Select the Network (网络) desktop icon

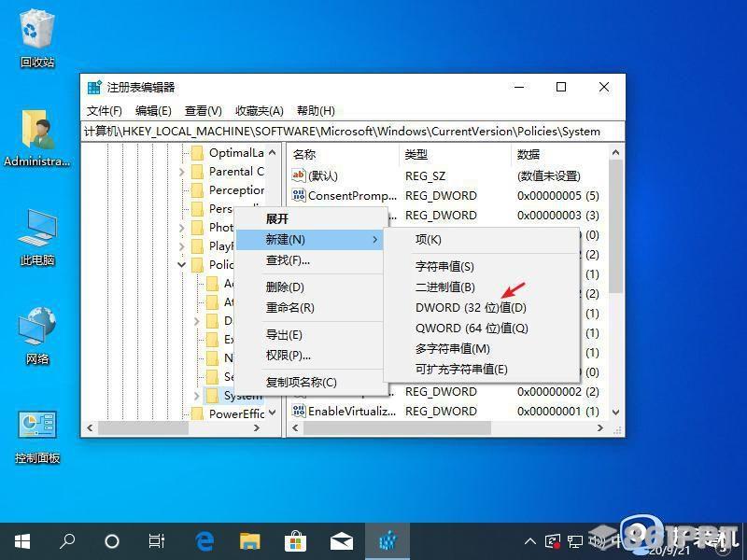36,336
